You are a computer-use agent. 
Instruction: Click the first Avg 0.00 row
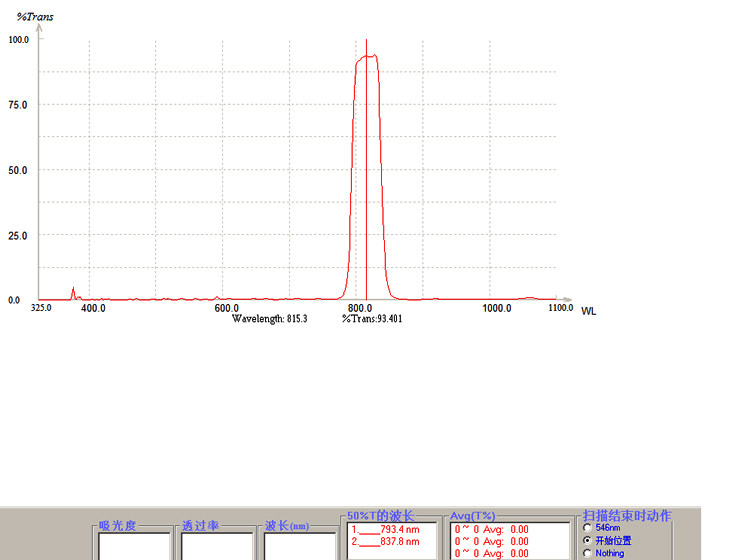click(492, 529)
